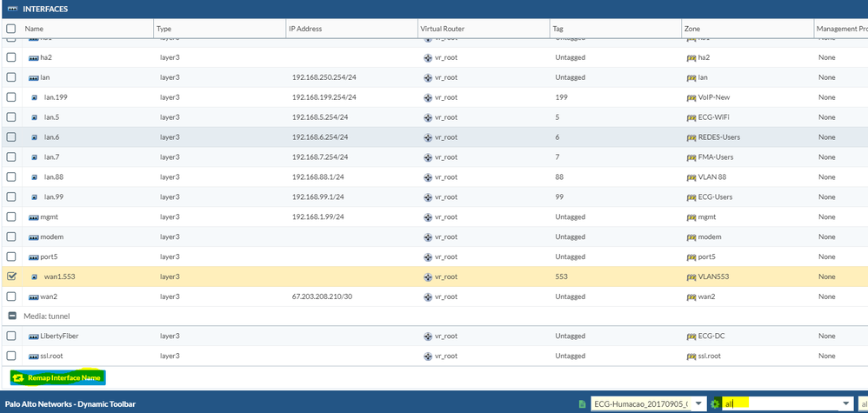This screenshot has height=413, width=868.
Task: Click the interface icon beside ssl.root name
Action: [x=33, y=356]
